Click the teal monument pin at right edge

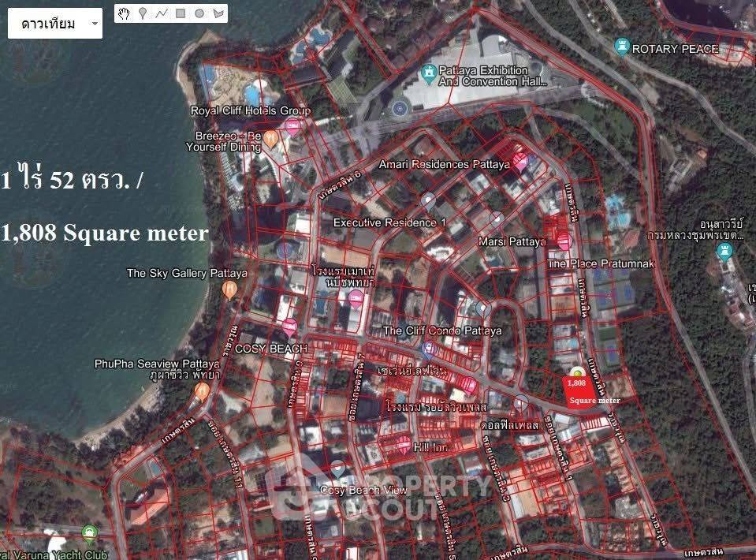[x=724, y=252]
